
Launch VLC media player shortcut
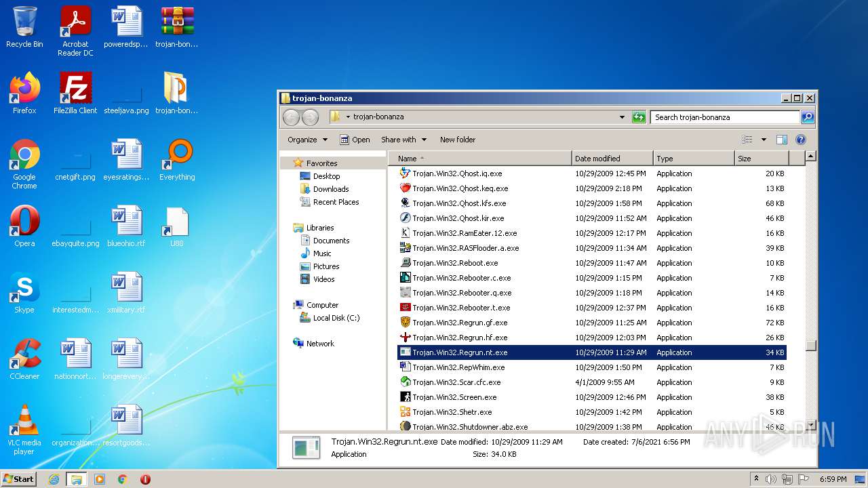point(24,430)
